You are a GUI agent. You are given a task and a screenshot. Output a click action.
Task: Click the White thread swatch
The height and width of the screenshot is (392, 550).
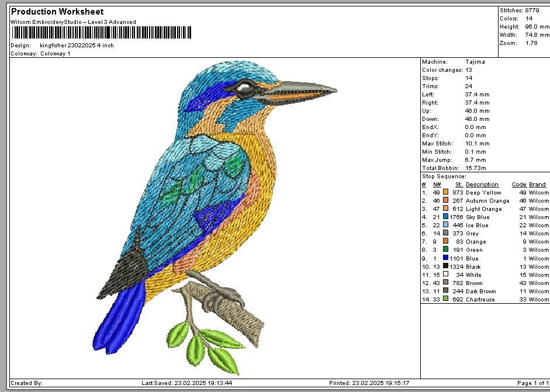click(x=446, y=274)
